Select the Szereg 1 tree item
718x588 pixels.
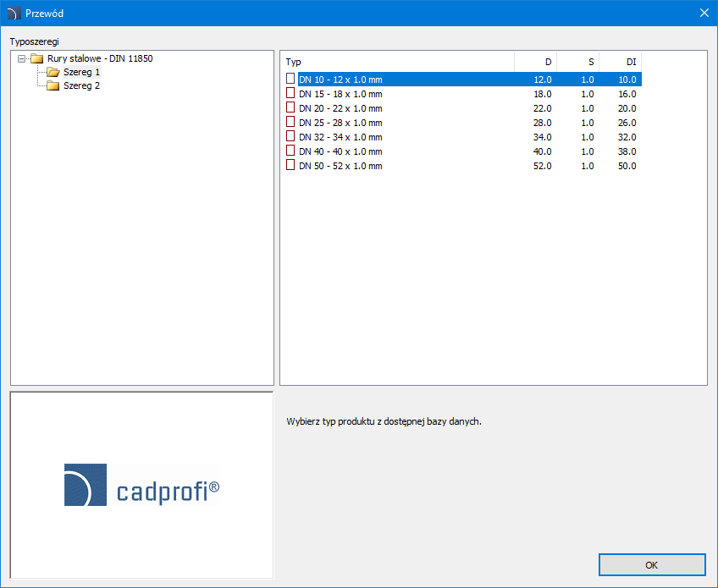81,73
